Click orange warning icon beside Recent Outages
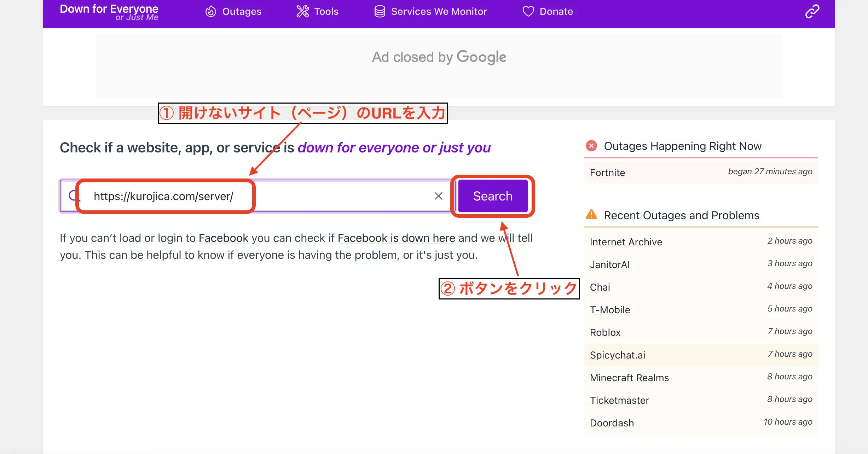The height and width of the screenshot is (454, 868). pyautogui.click(x=591, y=215)
